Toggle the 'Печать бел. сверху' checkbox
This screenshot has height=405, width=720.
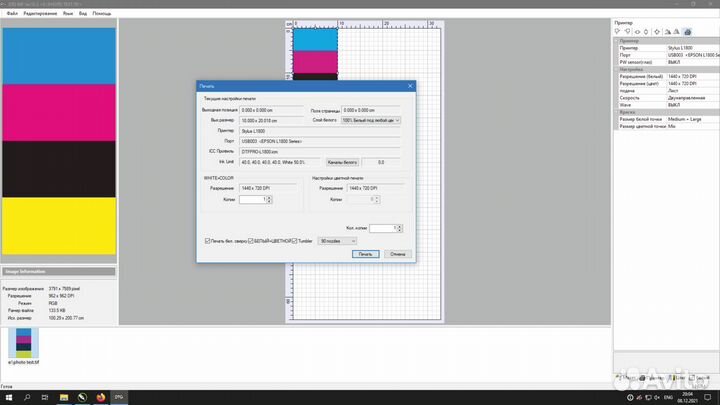coord(208,241)
